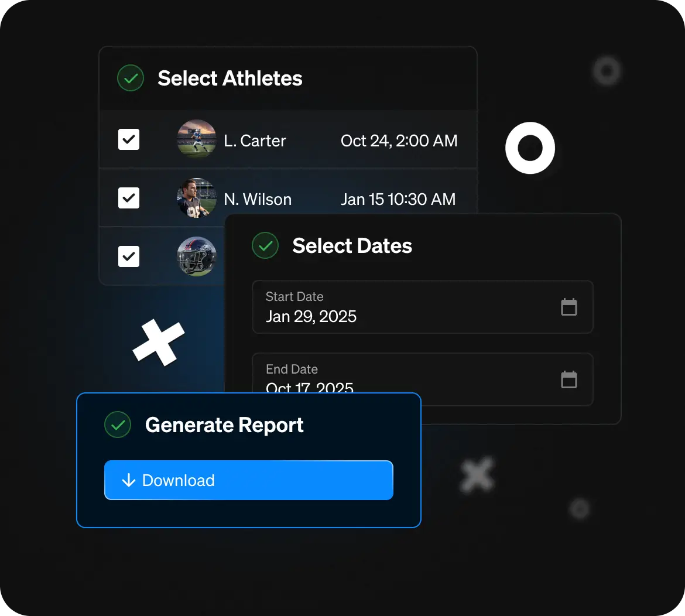The height and width of the screenshot is (616, 685).
Task: Click the blurred gray X shape
Action: click(477, 474)
